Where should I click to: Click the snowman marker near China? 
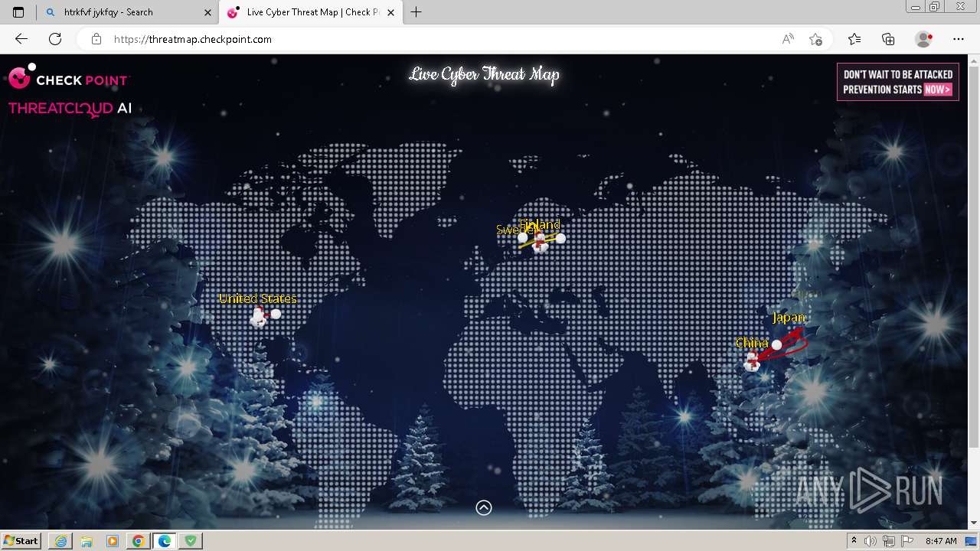tap(752, 361)
